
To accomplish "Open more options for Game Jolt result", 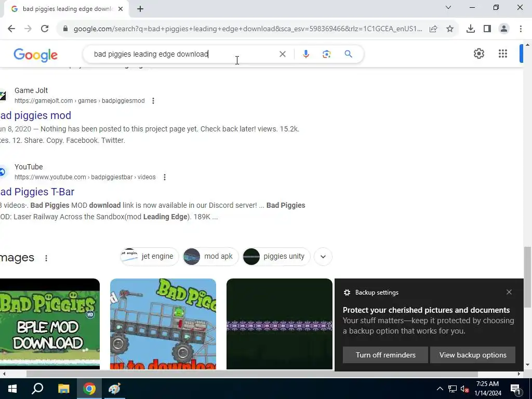I will (153, 101).
